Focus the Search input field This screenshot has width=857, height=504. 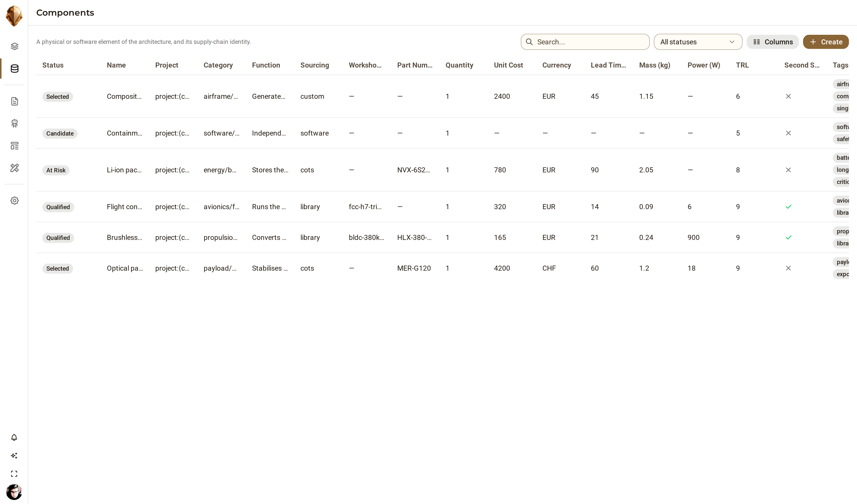585,42
